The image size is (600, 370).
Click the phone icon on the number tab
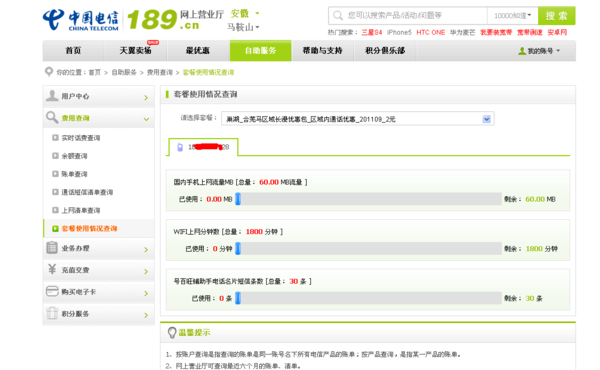(180, 147)
